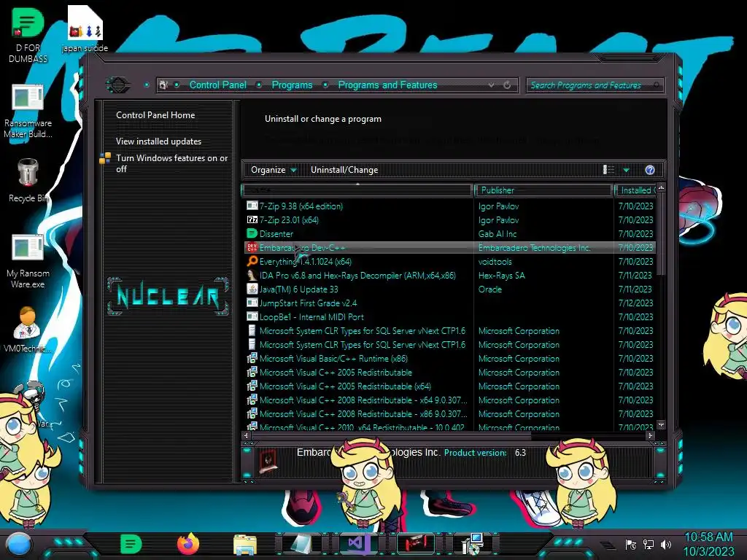The height and width of the screenshot is (560, 747).
Task: Click the volume speaker tray icon
Action: pyautogui.click(x=666, y=545)
